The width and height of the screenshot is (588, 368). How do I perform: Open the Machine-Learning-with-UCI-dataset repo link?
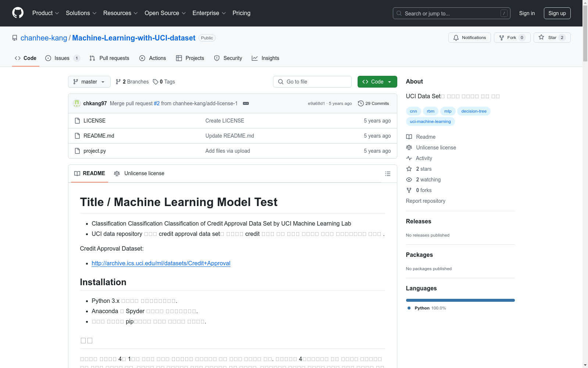coord(134,38)
